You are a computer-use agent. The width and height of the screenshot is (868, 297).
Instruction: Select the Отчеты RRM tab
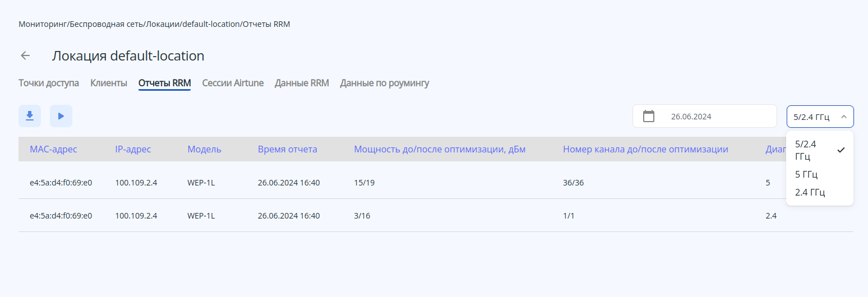165,83
